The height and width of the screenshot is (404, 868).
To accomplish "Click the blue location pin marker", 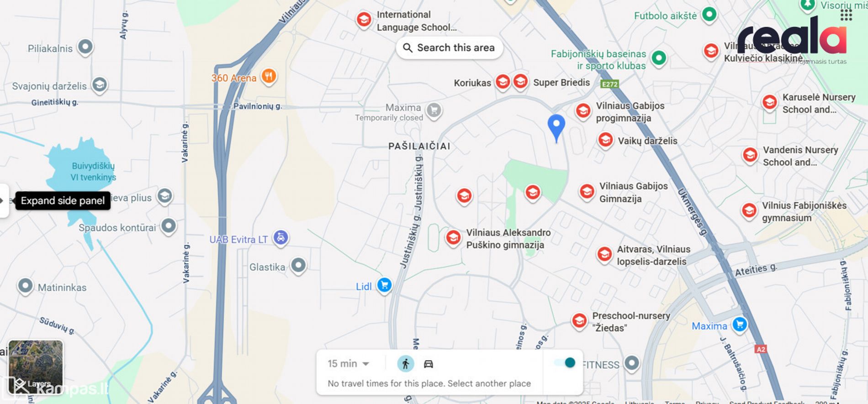I will (556, 127).
